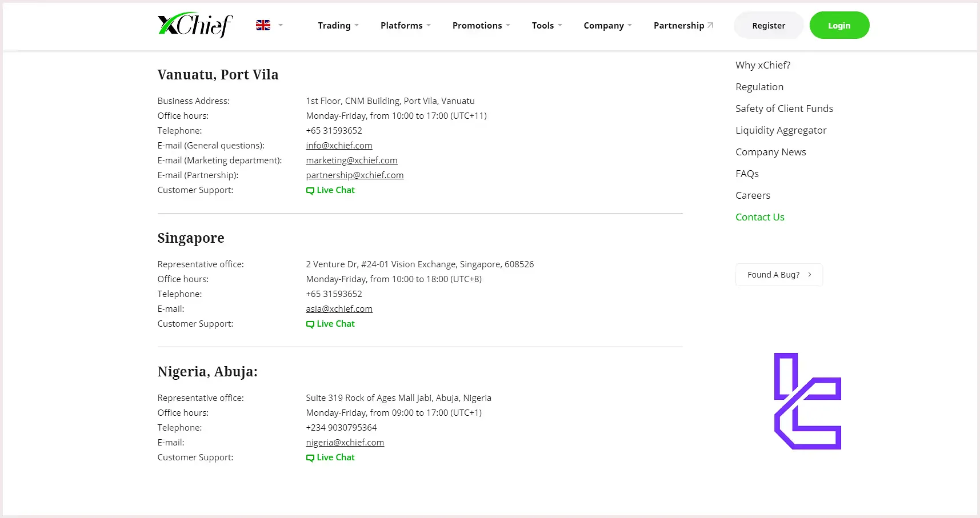Open the Partnership external link
The height and width of the screenshot is (518, 980).
(683, 26)
